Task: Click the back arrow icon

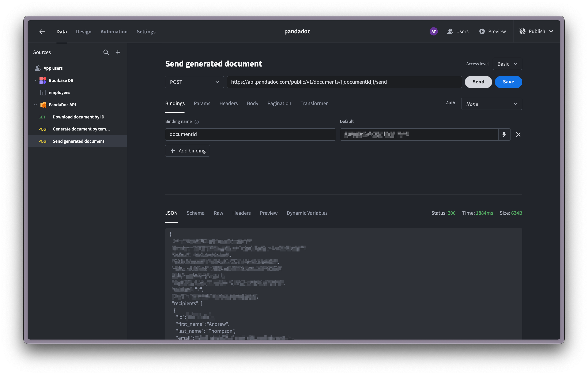Action: point(42,31)
